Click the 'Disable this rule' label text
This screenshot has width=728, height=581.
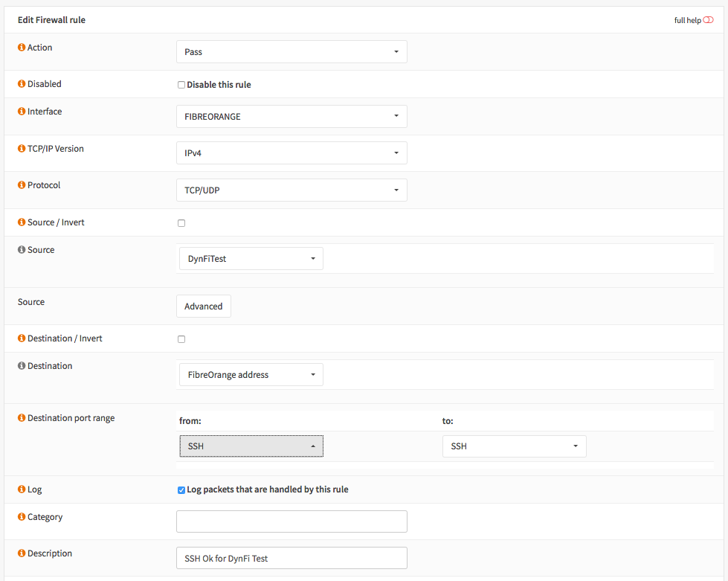[x=219, y=85]
